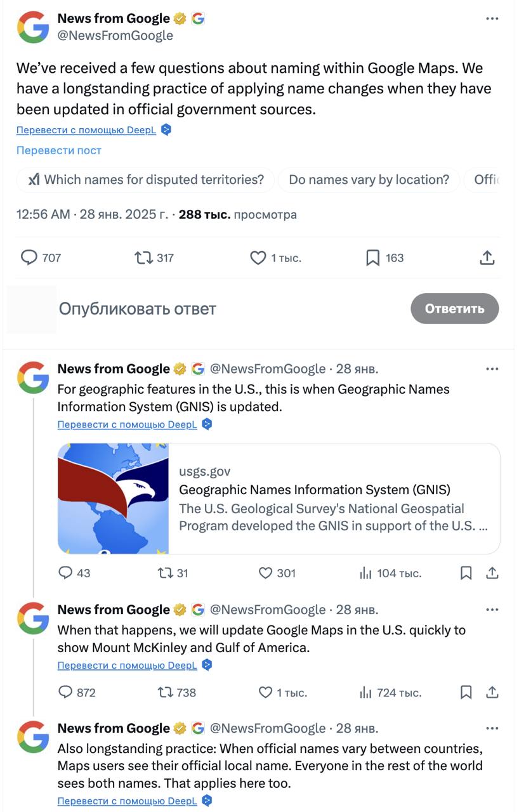Open replies on main post showing 707
The height and width of the screenshot is (812, 519).
[30, 258]
